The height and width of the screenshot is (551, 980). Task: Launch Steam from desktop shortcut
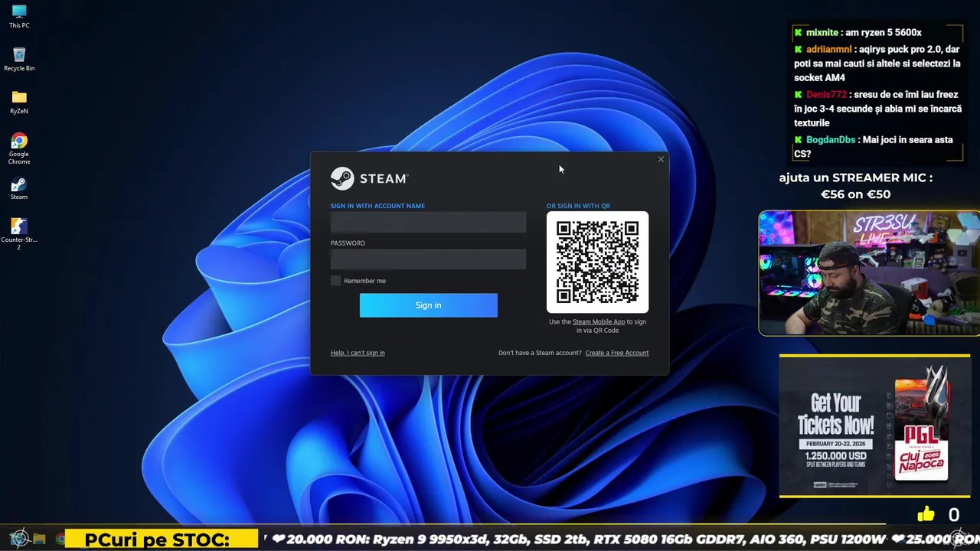pyautogui.click(x=19, y=188)
